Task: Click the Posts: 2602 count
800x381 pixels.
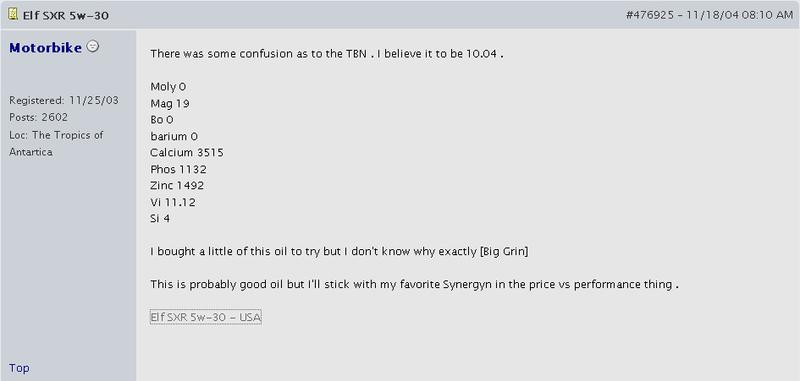Action: (x=38, y=117)
